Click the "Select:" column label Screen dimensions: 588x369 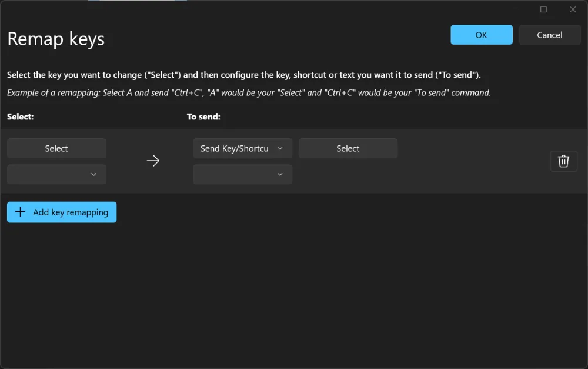pyautogui.click(x=20, y=117)
